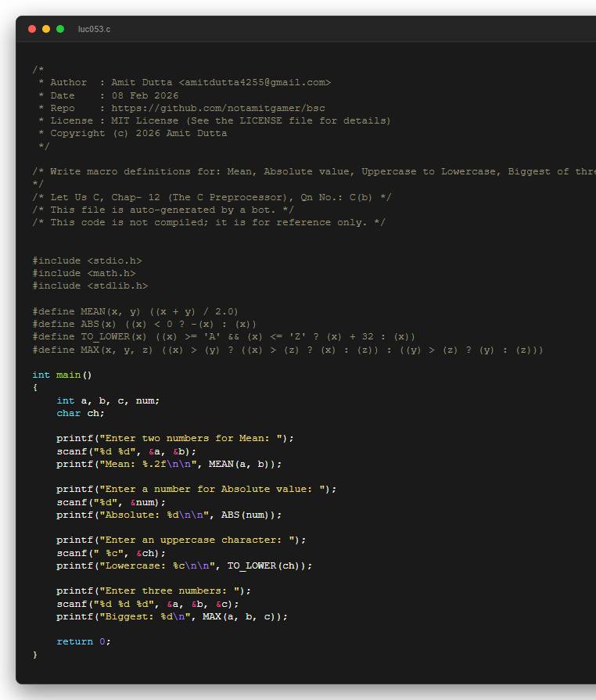Click the 'auto-generated by a bot' comment

pyautogui.click(x=163, y=210)
